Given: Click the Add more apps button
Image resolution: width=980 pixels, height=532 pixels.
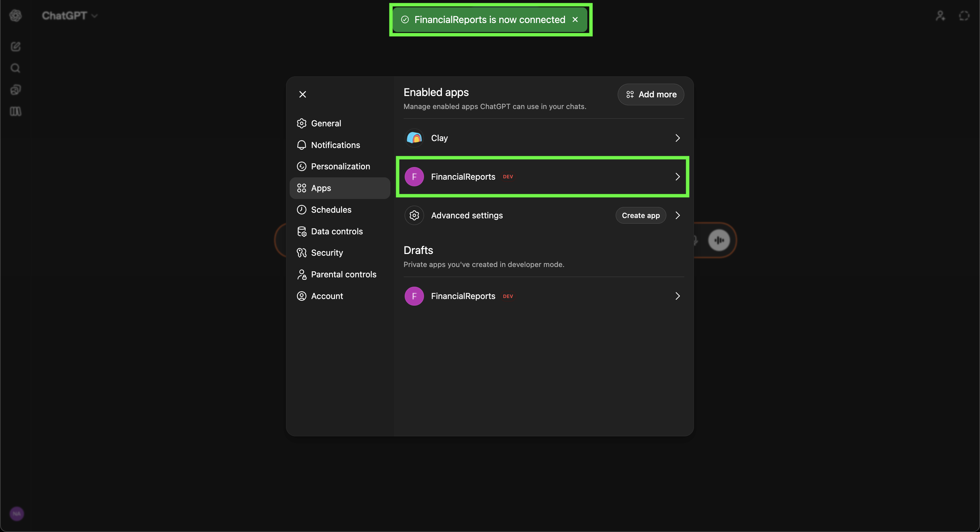Looking at the screenshot, I should (651, 94).
